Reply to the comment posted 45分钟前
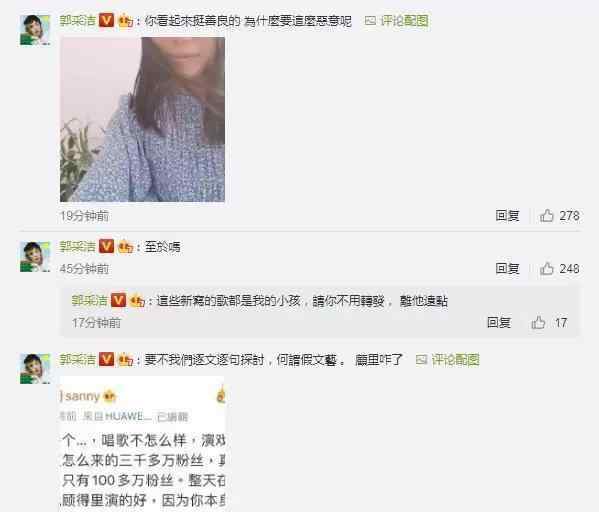Image resolution: width=599 pixels, height=512 pixels. [507, 269]
